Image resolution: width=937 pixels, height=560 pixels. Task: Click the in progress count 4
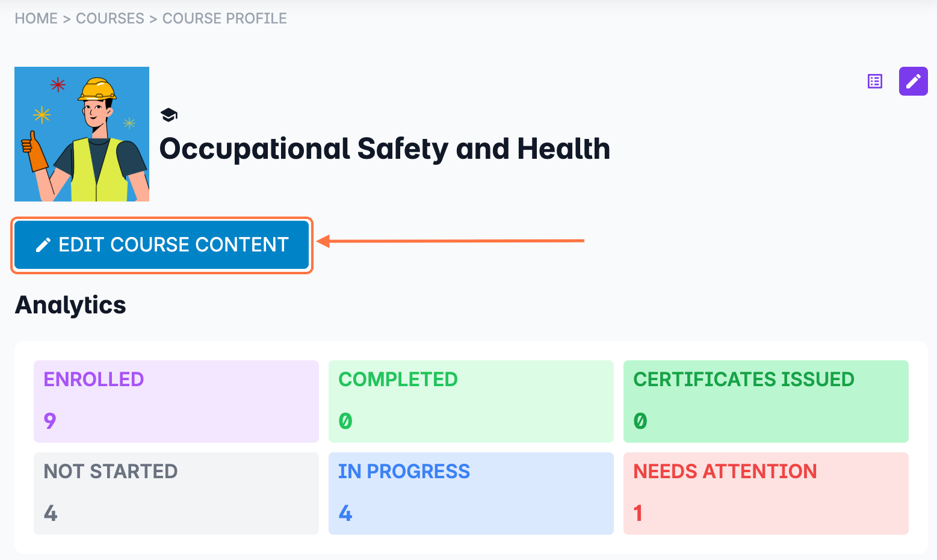point(345,513)
